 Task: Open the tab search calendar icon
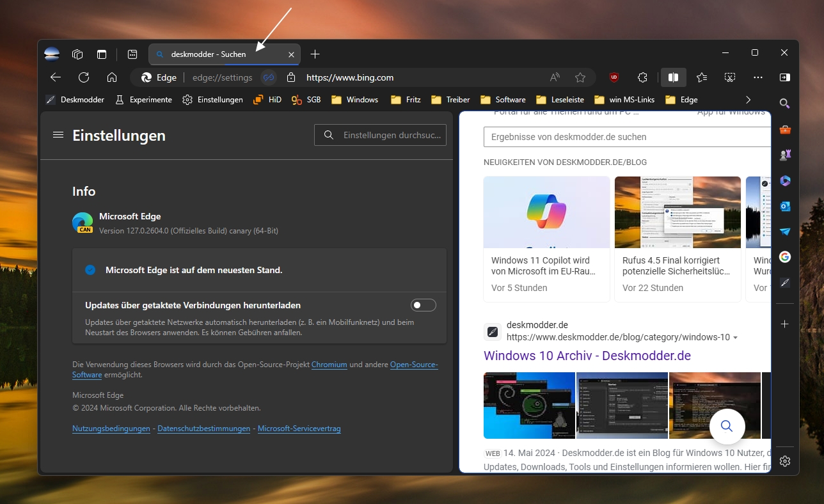[132, 54]
